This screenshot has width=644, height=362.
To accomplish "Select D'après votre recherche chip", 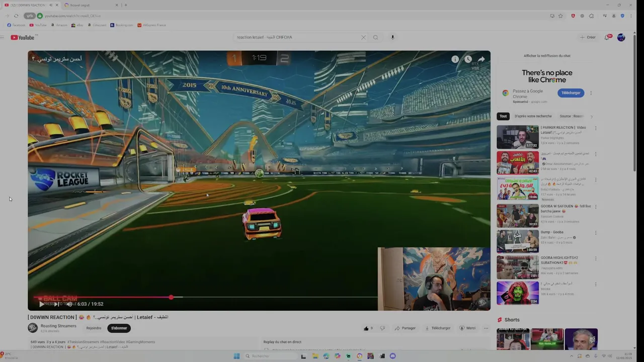I will coord(533,116).
